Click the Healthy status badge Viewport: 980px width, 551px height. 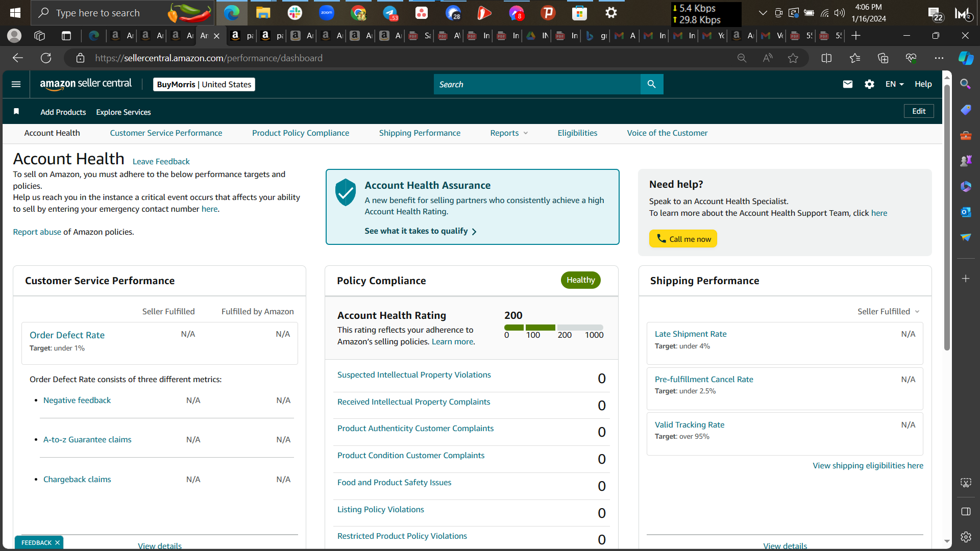581,280
